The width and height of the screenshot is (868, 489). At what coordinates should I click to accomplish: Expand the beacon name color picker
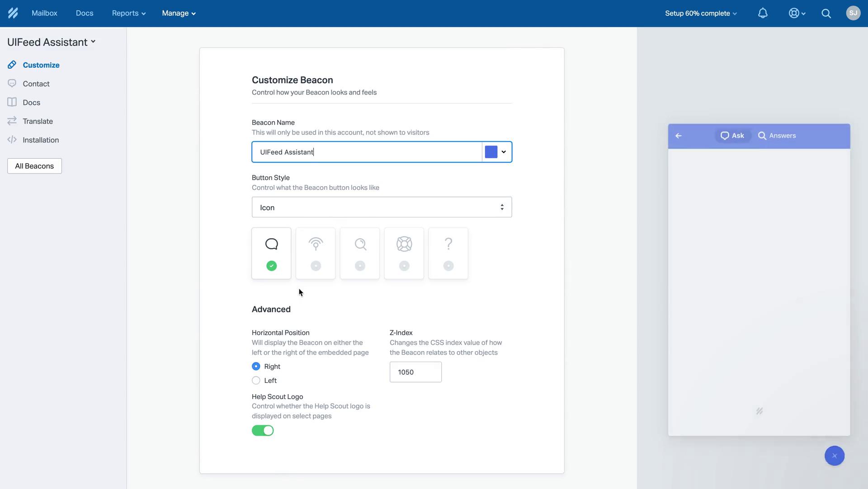(x=504, y=152)
